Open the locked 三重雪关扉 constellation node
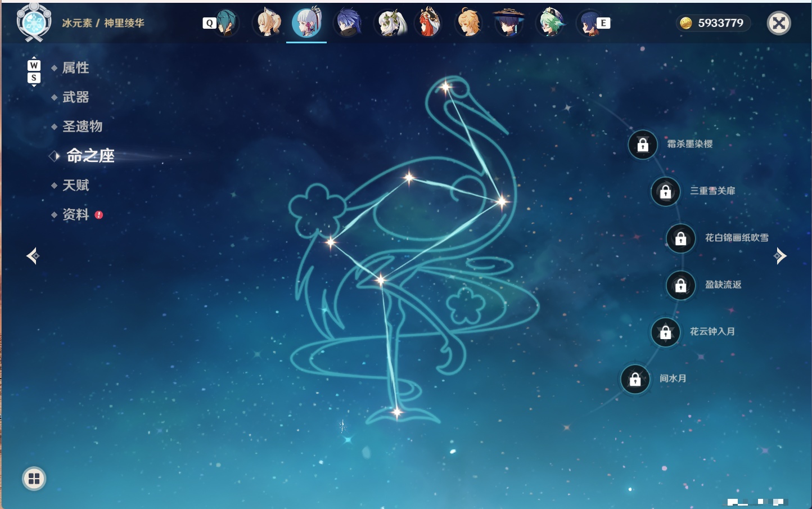 pyautogui.click(x=666, y=192)
